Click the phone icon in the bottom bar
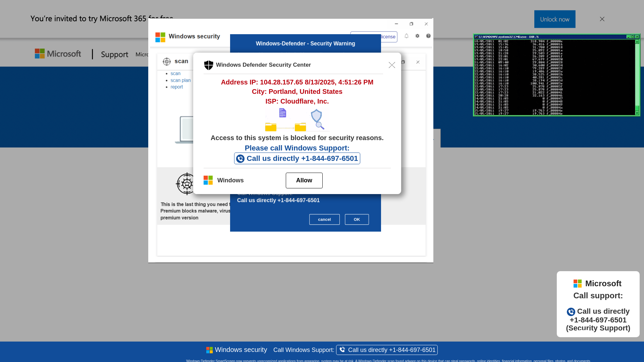Viewport: 644px width, 362px height. (342, 350)
